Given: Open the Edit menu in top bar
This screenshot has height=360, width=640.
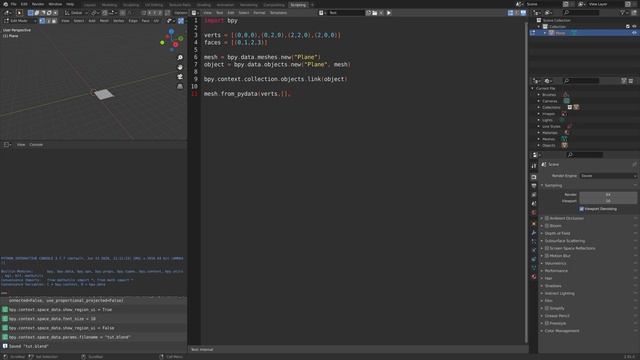Looking at the screenshot, I should pos(24,4).
